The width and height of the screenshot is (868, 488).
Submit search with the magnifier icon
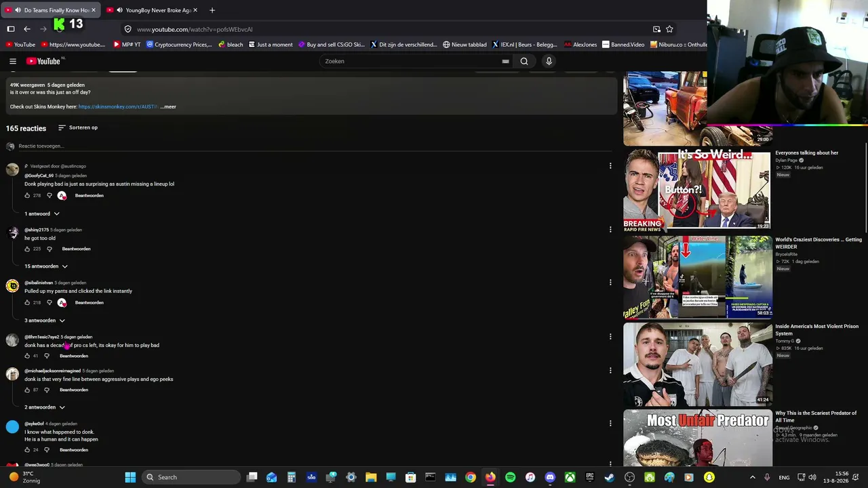coord(524,61)
